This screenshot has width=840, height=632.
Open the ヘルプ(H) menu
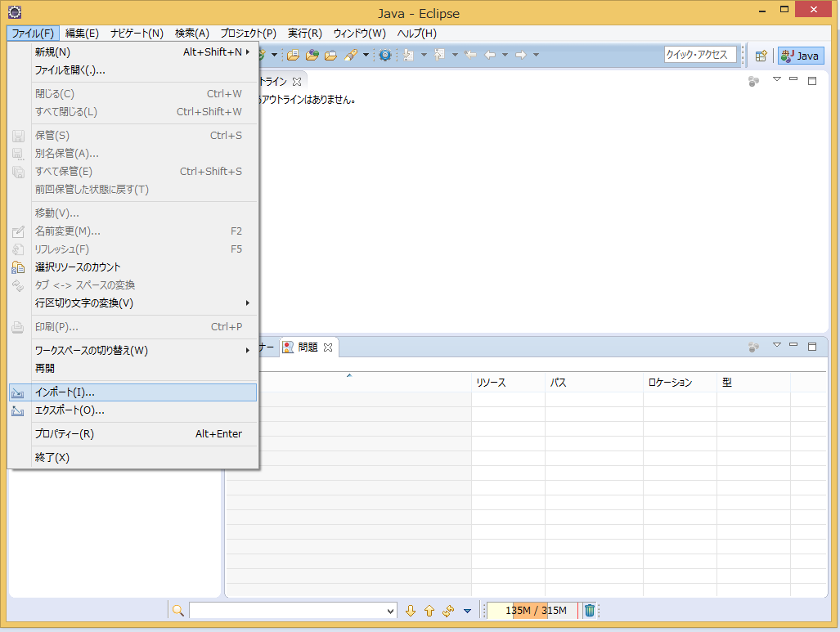click(x=417, y=34)
